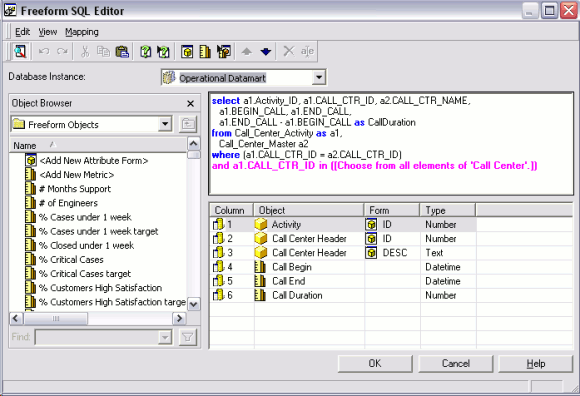The width and height of the screenshot is (580, 396).
Task: Click the object list scroll down arrow
Action: tap(194, 304)
